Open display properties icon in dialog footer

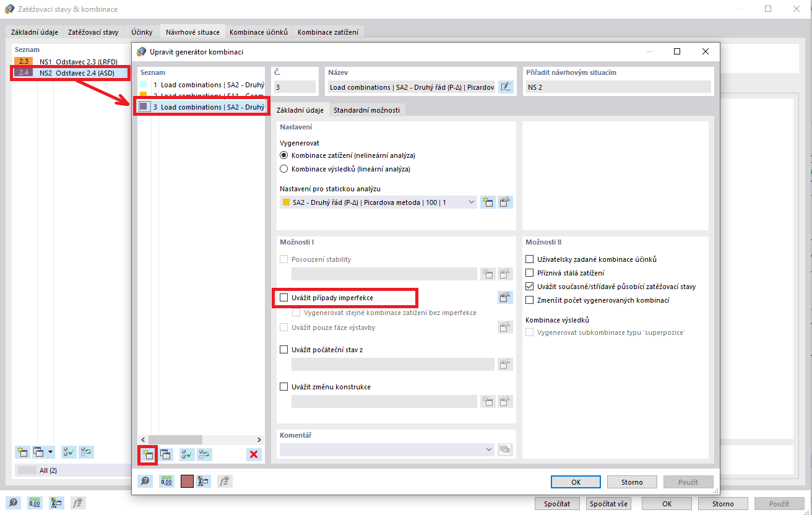(204, 482)
